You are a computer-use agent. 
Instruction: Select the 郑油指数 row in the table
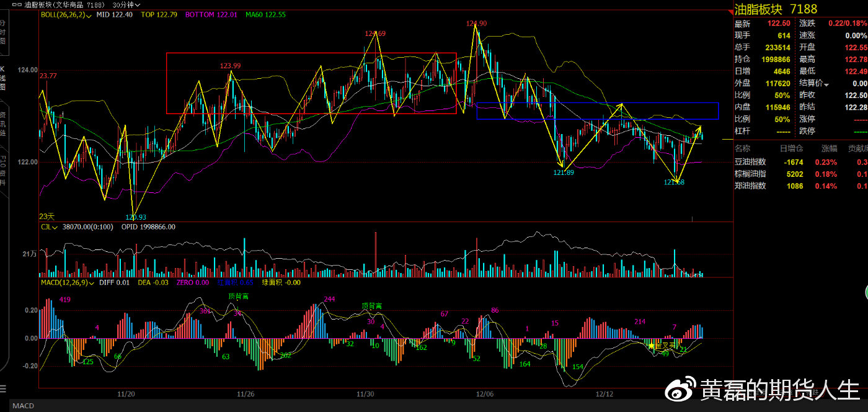[801, 185]
